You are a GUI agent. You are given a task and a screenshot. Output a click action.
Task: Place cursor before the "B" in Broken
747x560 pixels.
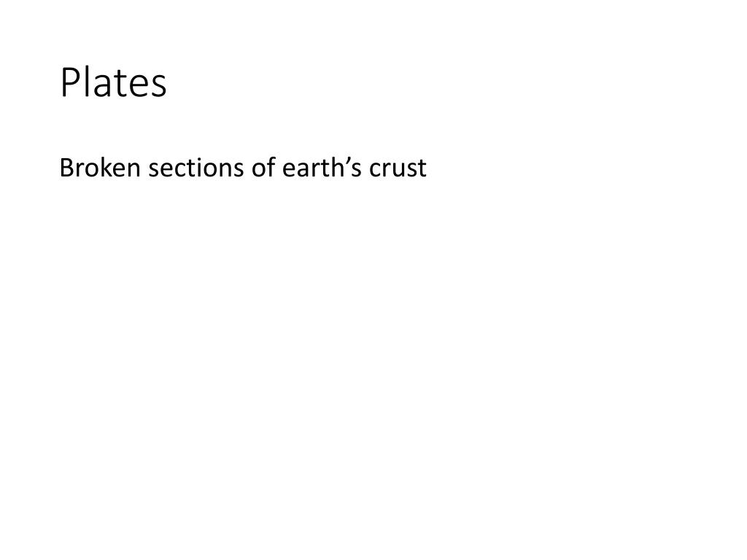(60, 168)
